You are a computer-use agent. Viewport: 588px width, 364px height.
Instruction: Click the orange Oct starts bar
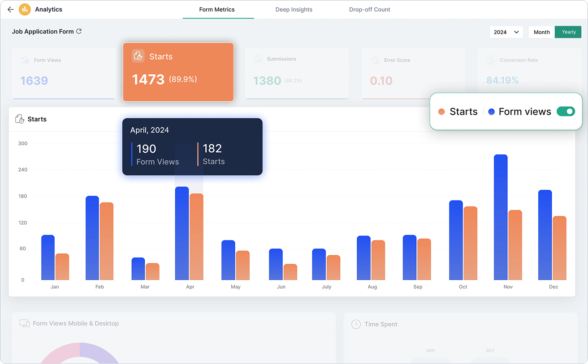pos(471,243)
